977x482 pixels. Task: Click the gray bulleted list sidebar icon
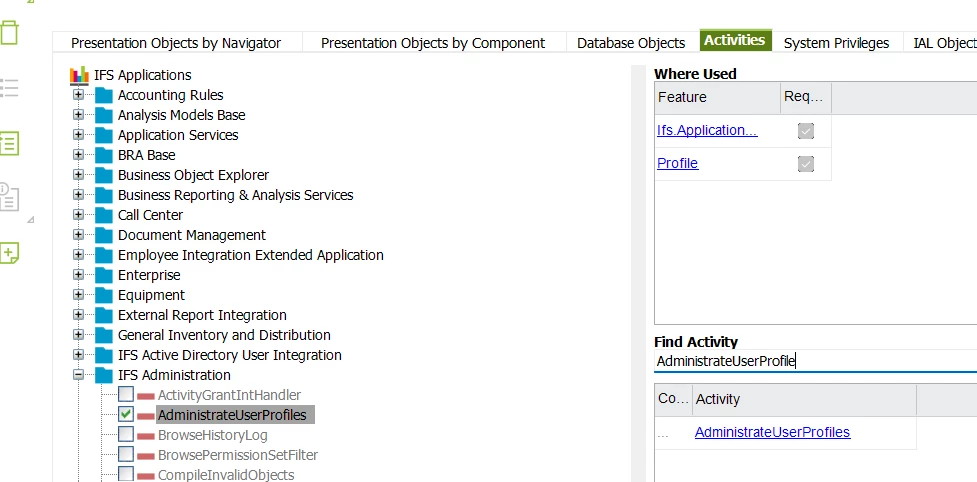tap(9, 88)
